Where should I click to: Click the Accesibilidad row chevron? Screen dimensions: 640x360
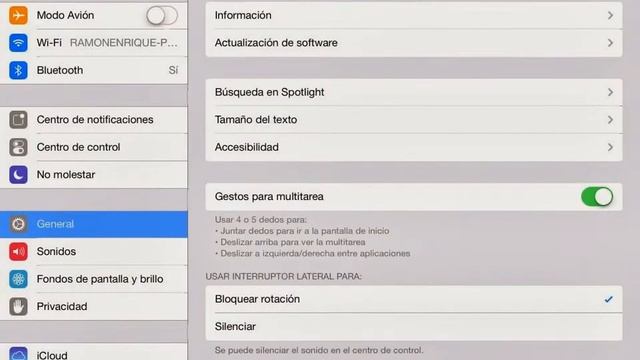[x=610, y=147]
